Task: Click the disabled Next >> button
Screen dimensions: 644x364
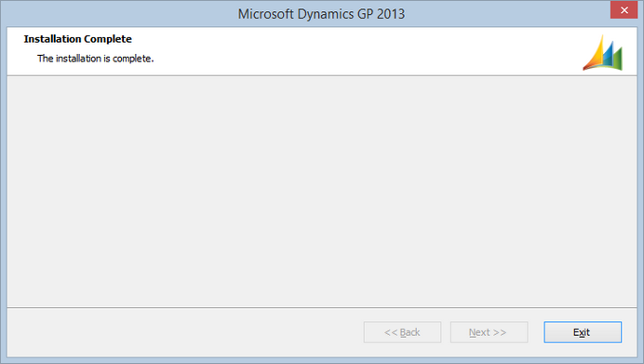Action: [x=489, y=332]
